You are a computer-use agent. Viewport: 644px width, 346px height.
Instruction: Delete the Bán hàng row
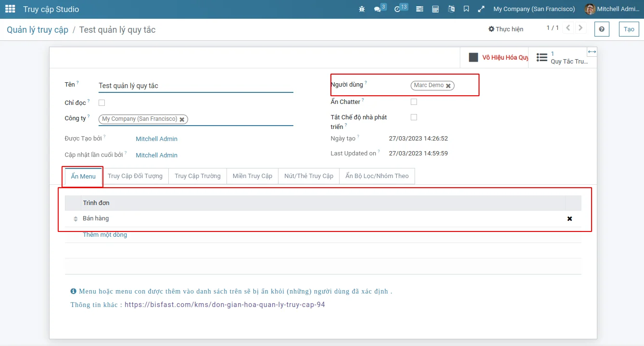[569, 218]
